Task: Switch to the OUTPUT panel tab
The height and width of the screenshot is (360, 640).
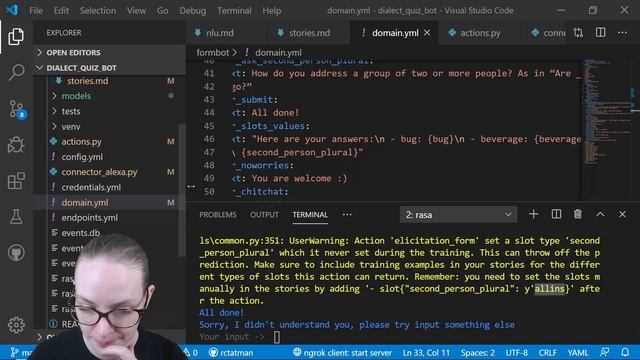Action: coord(264,215)
